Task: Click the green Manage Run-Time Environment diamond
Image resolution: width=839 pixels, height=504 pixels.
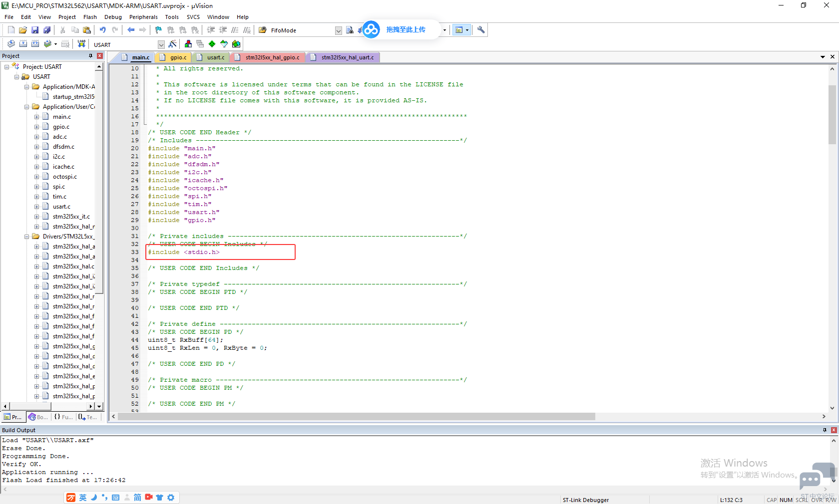Action: point(212,44)
